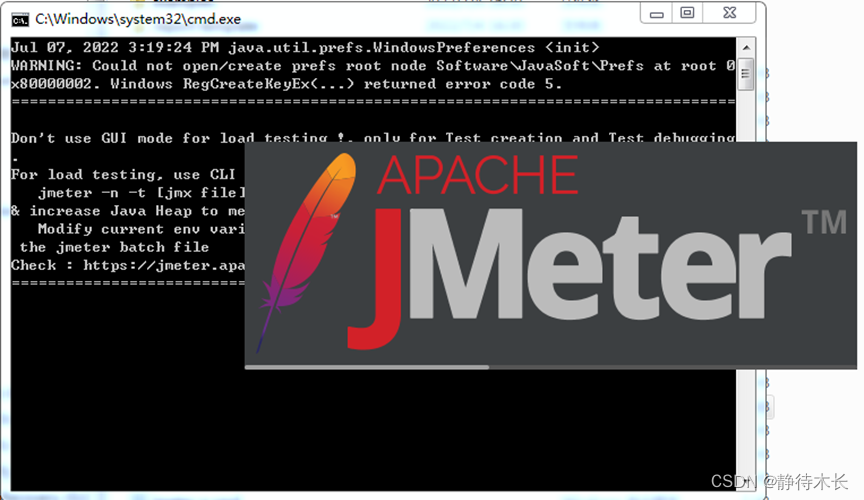Viewport: 864px width, 500px height.
Task: Maximize the cmd.exe window
Action: [x=687, y=13]
